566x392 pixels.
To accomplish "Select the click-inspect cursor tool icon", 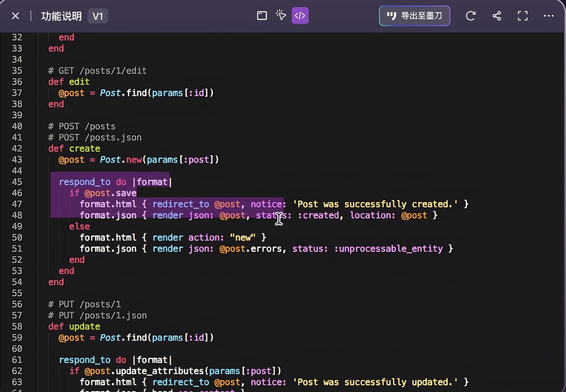I will 281,16.
